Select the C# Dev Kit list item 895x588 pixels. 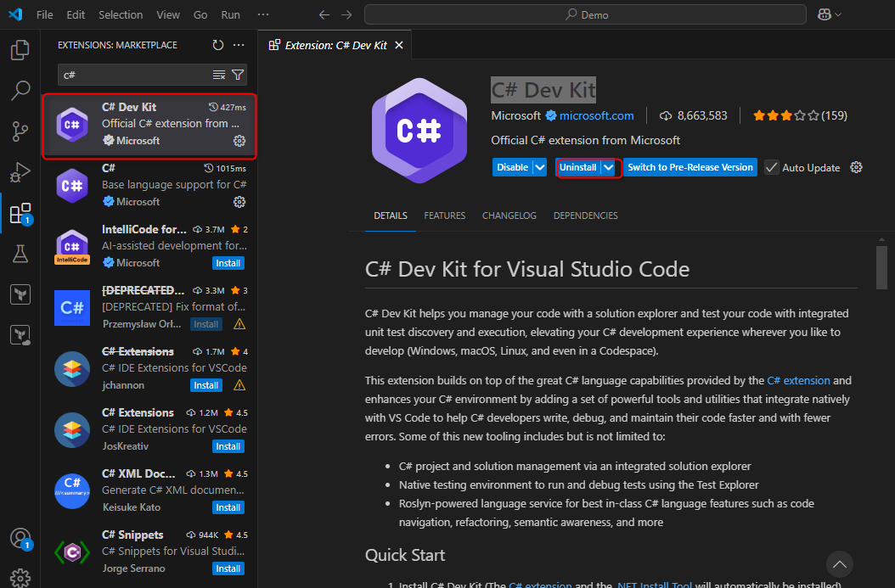[149, 126]
